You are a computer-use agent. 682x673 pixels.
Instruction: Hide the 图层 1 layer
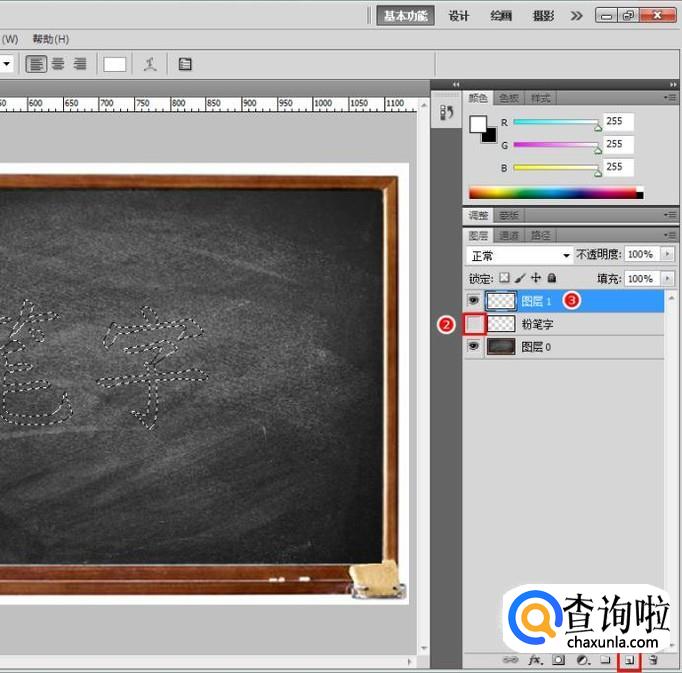coord(474,300)
